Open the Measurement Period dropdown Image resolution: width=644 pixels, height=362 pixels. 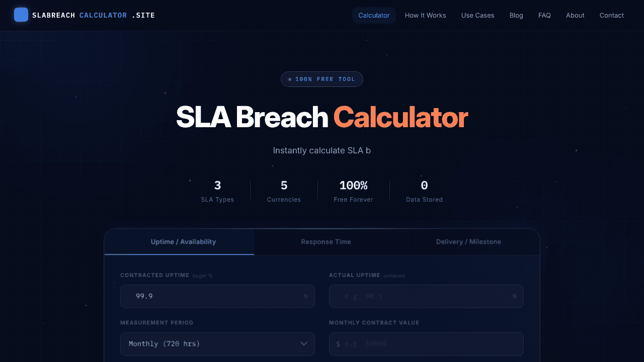(217, 344)
